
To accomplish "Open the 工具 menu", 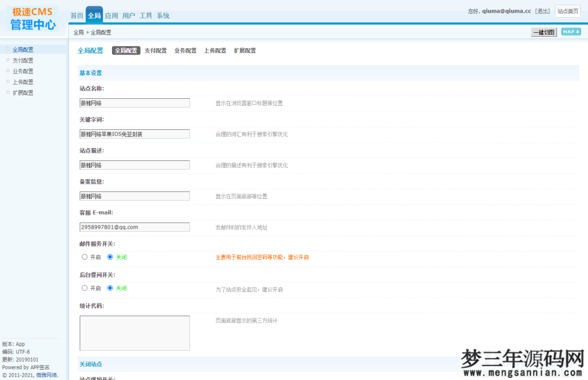I will 145,15.
